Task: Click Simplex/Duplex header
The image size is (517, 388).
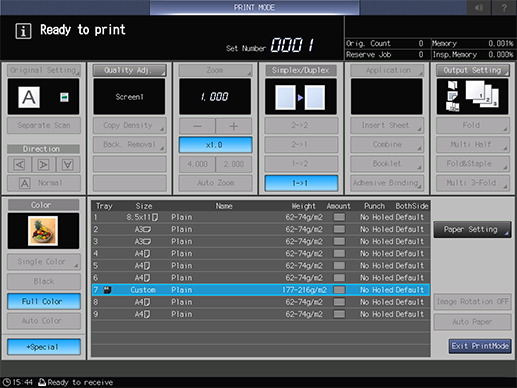Action: [301, 70]
